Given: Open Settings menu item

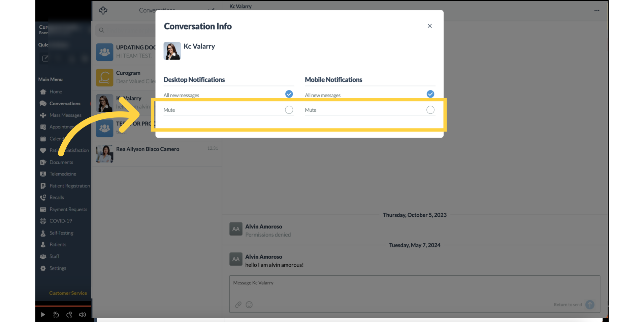Looking at the screenshot, I should pos(58,268).
